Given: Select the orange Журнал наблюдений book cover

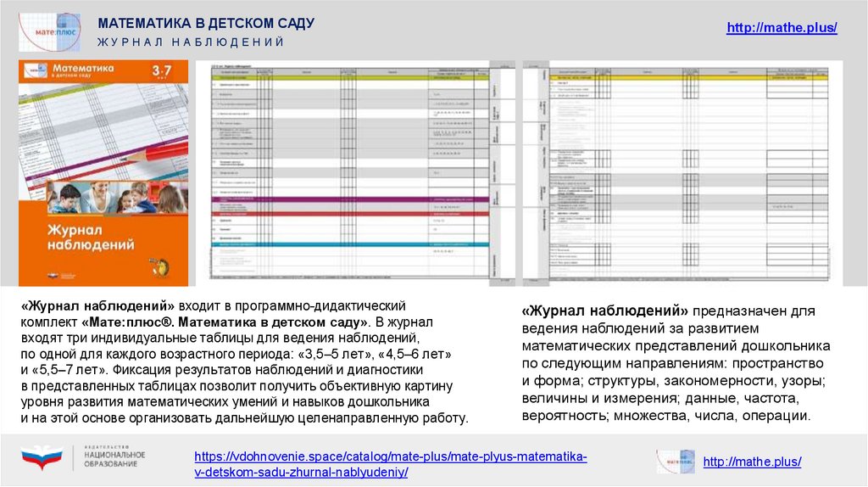Looking at the screenshot, I should click(103, 173).
